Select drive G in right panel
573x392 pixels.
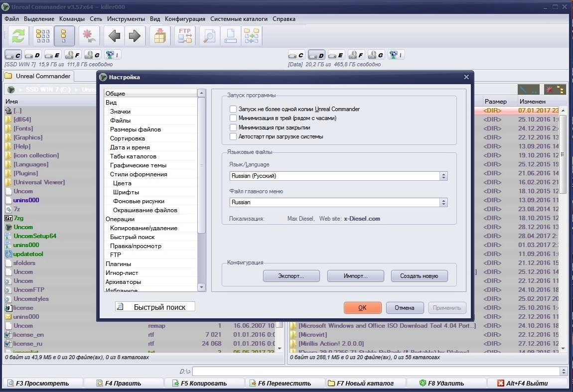tap(376, 55)
